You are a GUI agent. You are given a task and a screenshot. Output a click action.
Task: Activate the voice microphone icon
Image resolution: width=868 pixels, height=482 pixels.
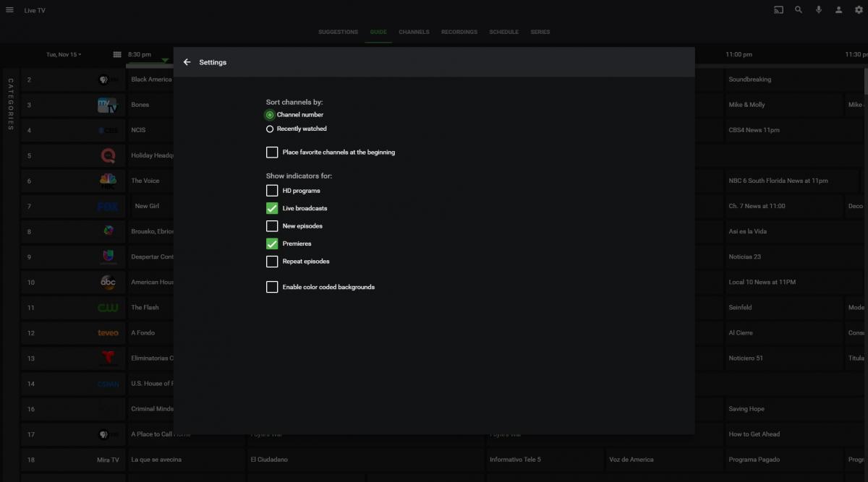(x=819, y=10)
